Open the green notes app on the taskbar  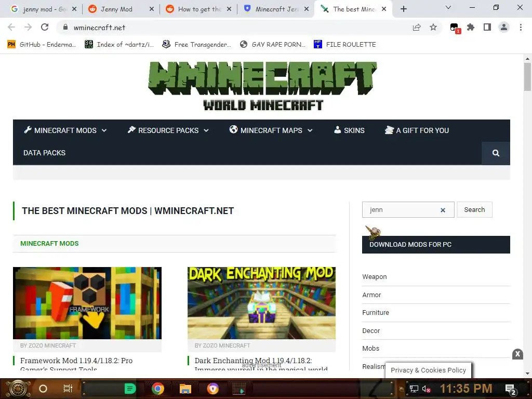(130, 389)
